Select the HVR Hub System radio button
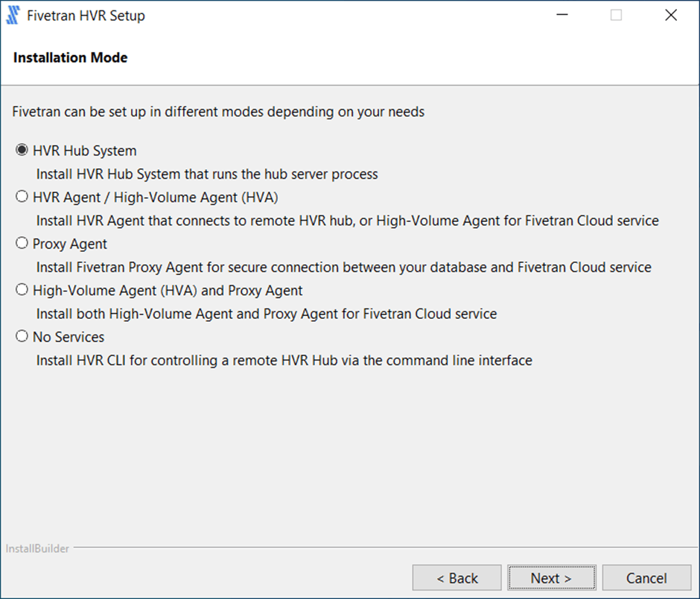The width and height of the screenshot is (700, 599). (x=22, y=150)
